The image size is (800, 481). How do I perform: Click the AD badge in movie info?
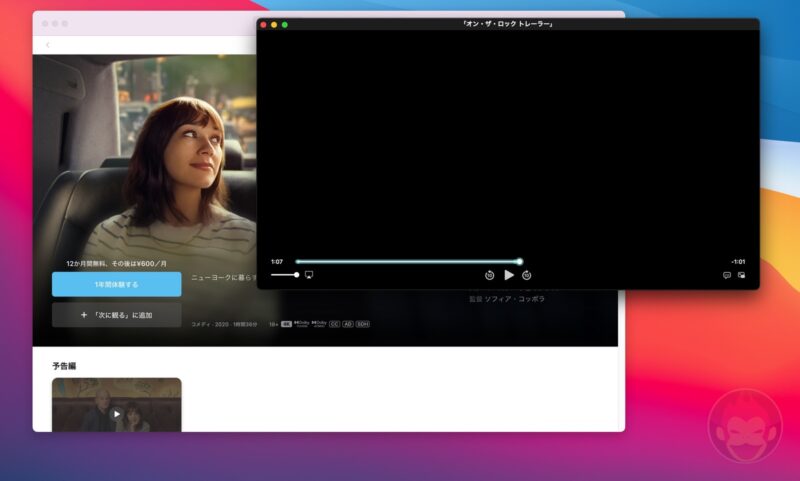click(x=347, y=324)
